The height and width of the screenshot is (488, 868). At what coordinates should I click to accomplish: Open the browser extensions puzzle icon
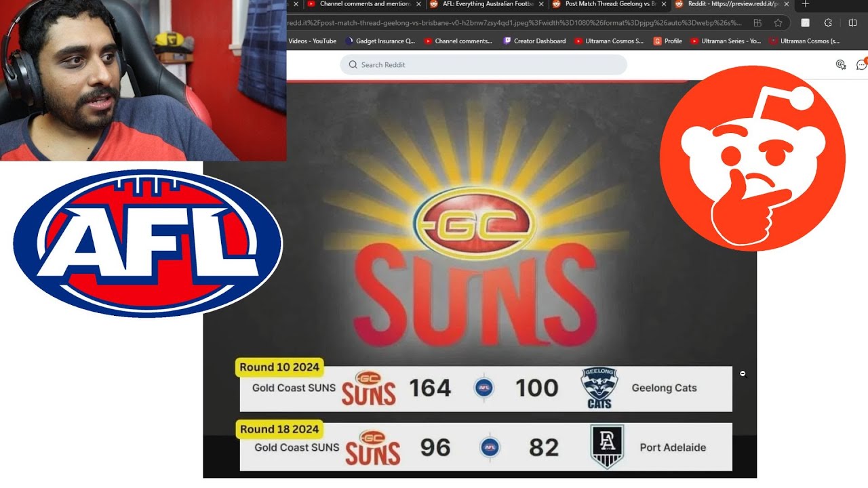pyautogui.click(x=828, y=22)
